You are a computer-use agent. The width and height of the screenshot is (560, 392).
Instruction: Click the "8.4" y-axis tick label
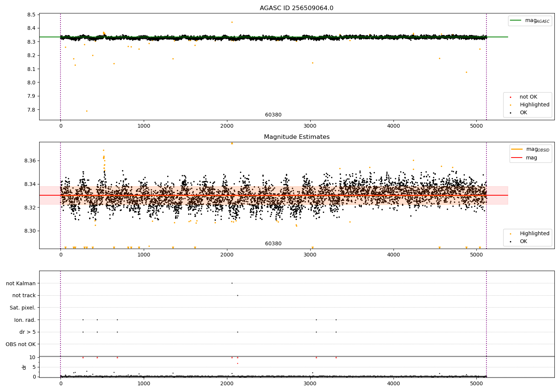coord(31,28)
